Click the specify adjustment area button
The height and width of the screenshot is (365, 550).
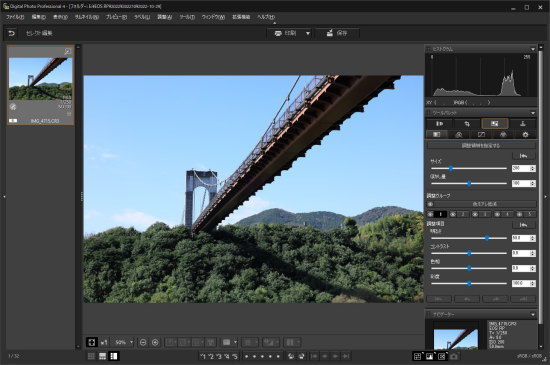click(481, 145)
